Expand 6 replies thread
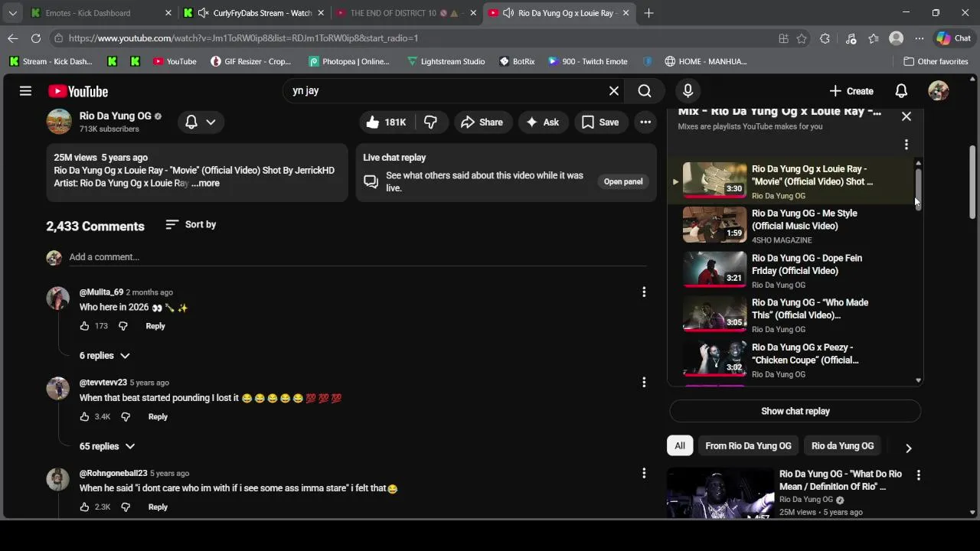This screenshot has height=551, width=980. click(x=105, y=356)
